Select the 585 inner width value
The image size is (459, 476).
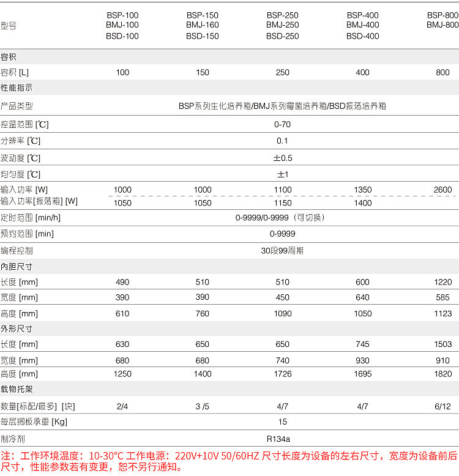pyautogui.click(x=442, y=297)
